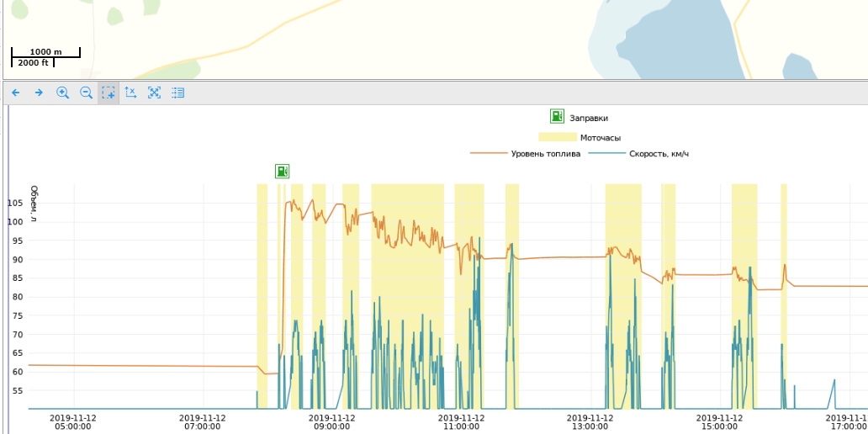
Task: Fit chart to full extent icon
Action: (154, 93)
